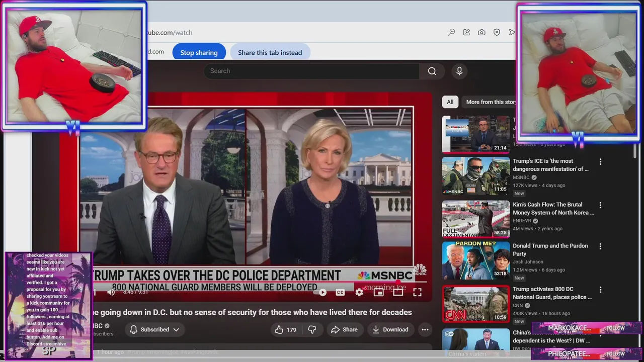Click the YouTube search magnifier button

432,71
